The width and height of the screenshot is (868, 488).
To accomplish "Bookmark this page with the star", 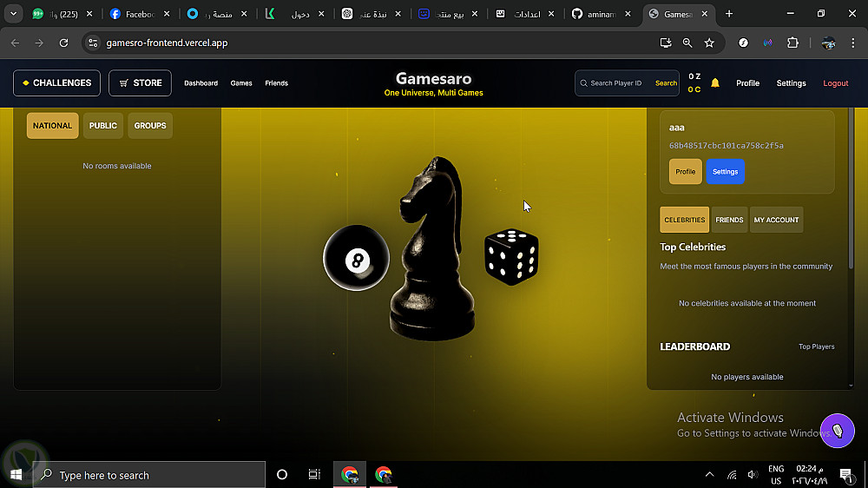I will pyautogui.click(x=709, y=43).
